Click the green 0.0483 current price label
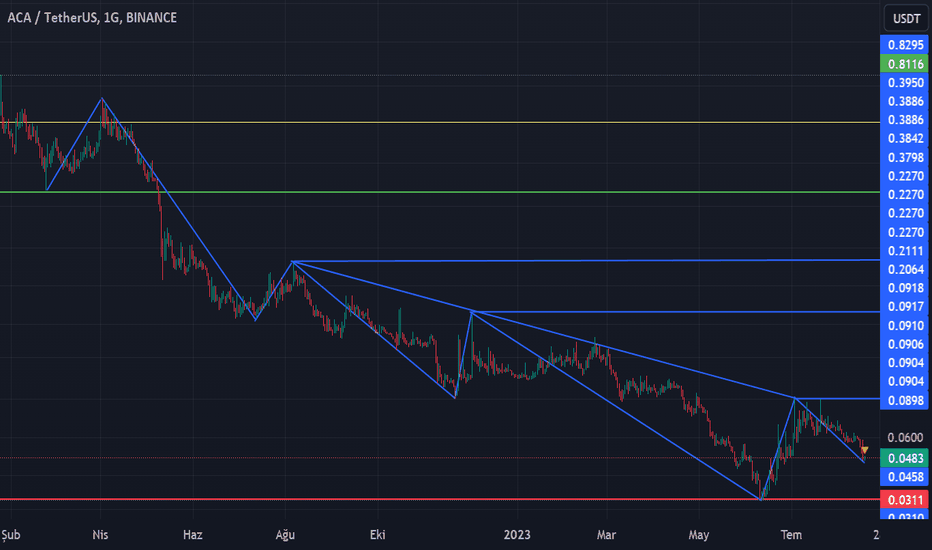The width and height of the screenshot is (932, 550). (x=906, y=457)
